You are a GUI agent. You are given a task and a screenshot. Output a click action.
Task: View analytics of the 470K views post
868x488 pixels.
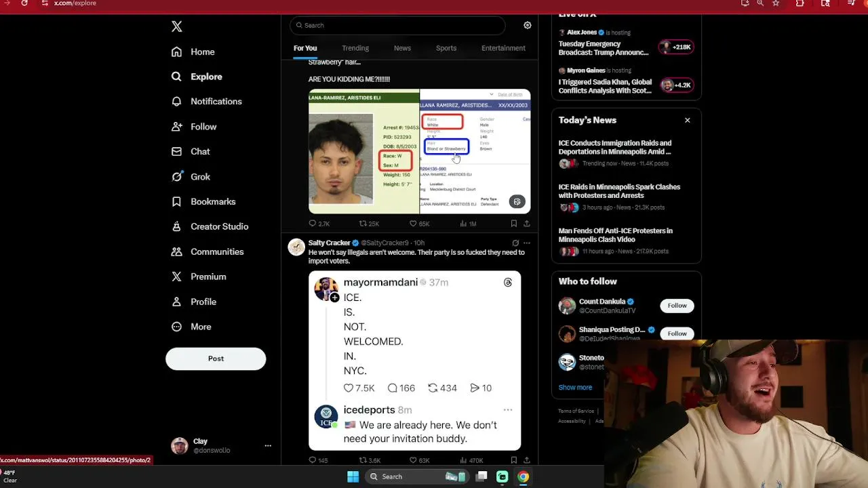pyautogui.click(x=471, y=460)
